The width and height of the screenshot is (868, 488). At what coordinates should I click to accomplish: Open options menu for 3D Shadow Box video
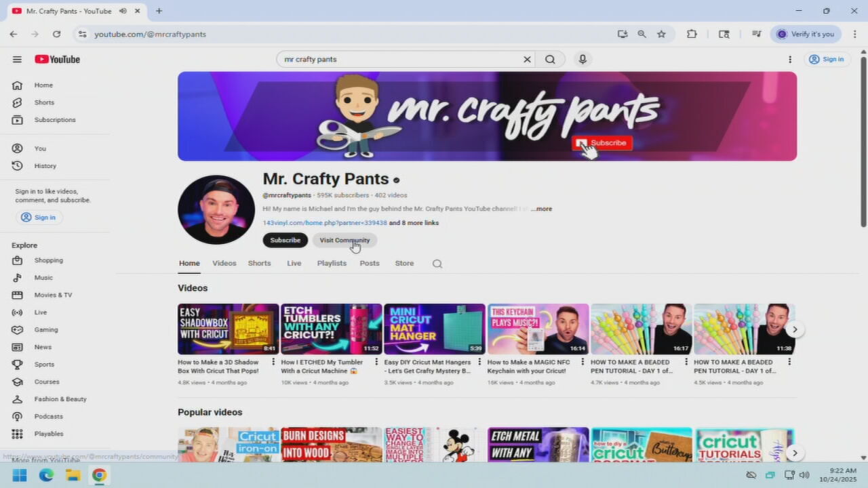tap(273, 362)
